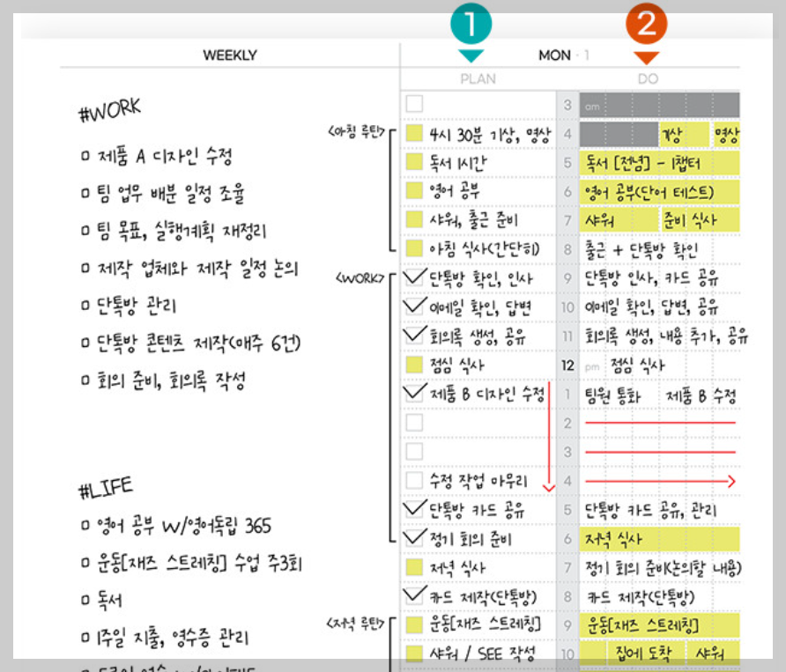Screen dimensions: 786x672
Task: Toggle the checkmark for 회의록 생성, 공유
Action: coord(414,334)
